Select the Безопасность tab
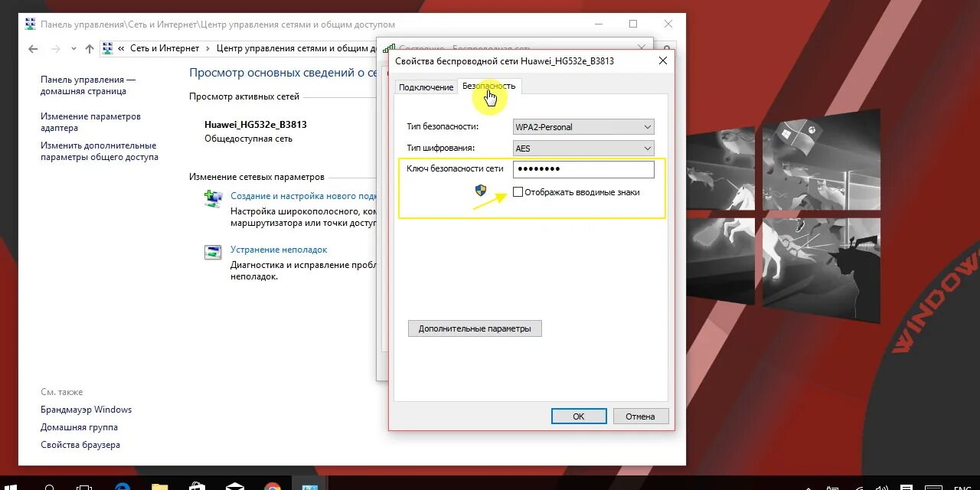This screenshot has height=490, width=980. point(489,86)
